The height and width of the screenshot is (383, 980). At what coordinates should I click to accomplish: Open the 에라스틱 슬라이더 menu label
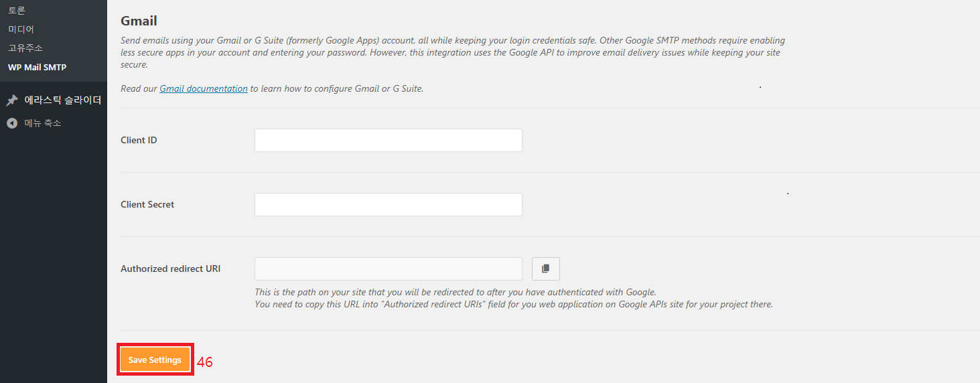point(63,100)
